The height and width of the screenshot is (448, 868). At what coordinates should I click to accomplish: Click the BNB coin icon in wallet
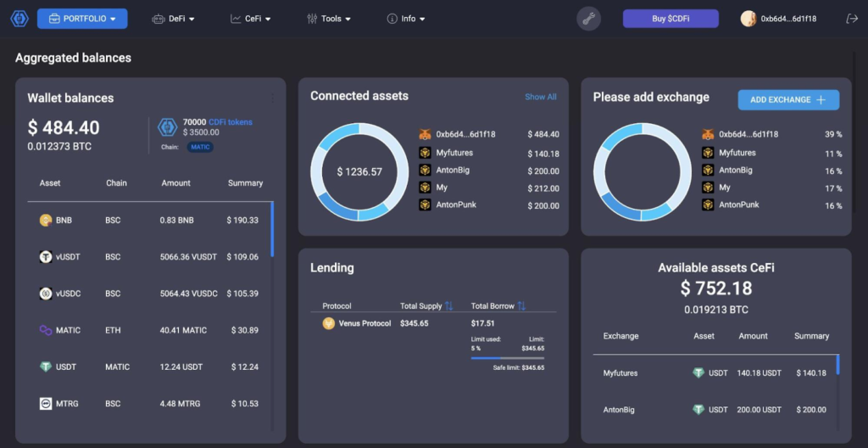click(x=46, y=220)
